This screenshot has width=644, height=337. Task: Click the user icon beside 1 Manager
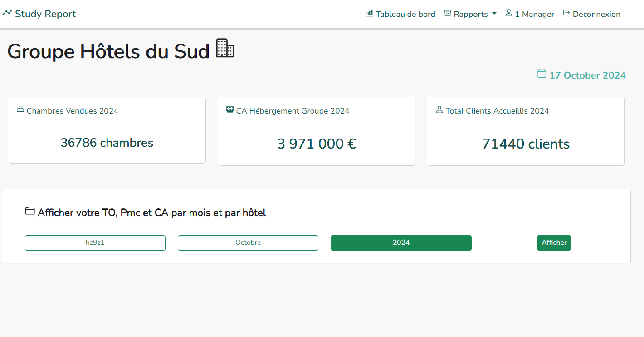point(508,13)
